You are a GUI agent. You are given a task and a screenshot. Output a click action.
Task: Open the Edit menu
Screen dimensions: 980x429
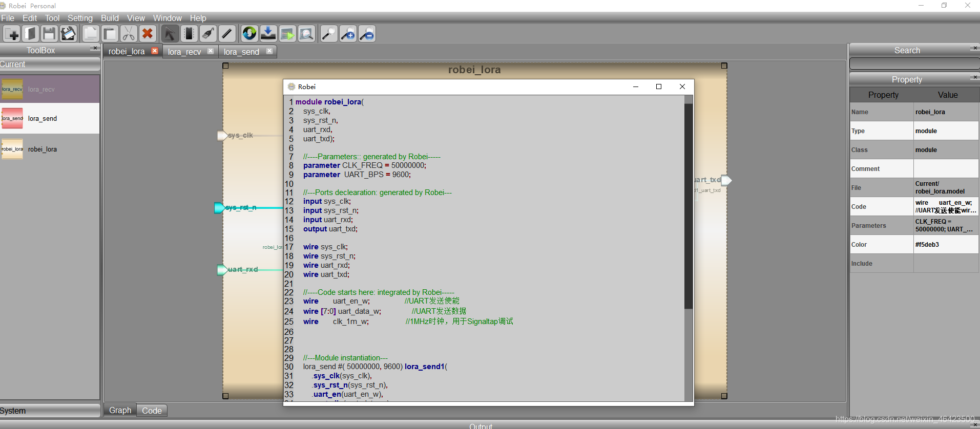[x=30, y=18]
